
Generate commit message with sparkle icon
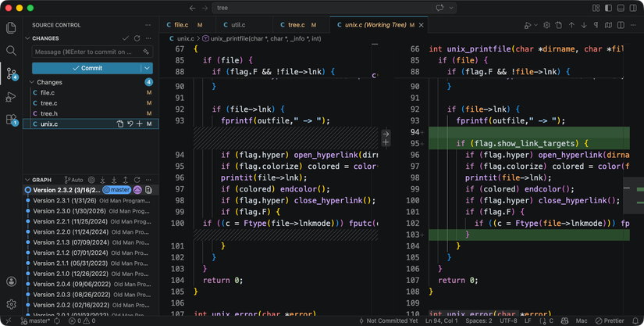click(146, 52)
